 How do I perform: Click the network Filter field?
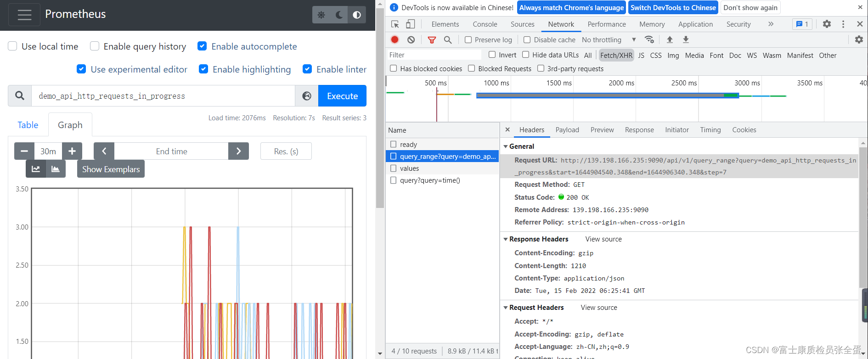pyautogui.click(x=434, y=55)
